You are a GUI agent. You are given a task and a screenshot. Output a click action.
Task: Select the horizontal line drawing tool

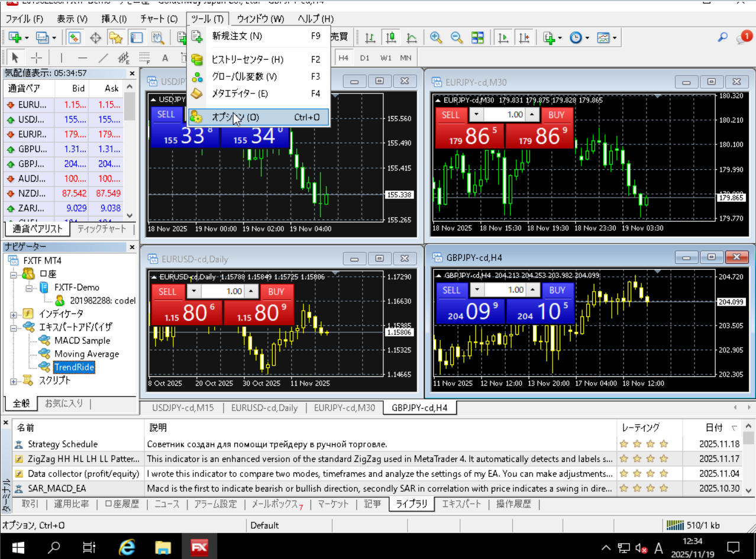82,57
